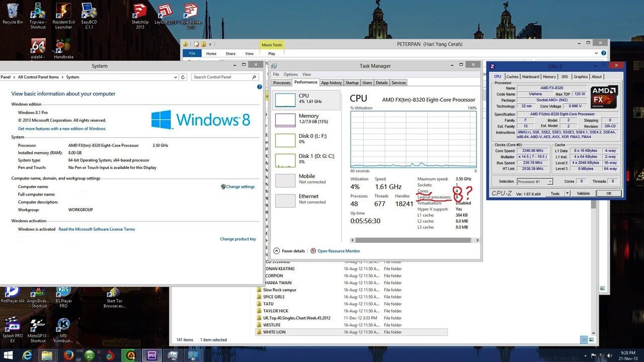
Task: Click the Control Panel taskbar icon
Action: coord(193,355)
